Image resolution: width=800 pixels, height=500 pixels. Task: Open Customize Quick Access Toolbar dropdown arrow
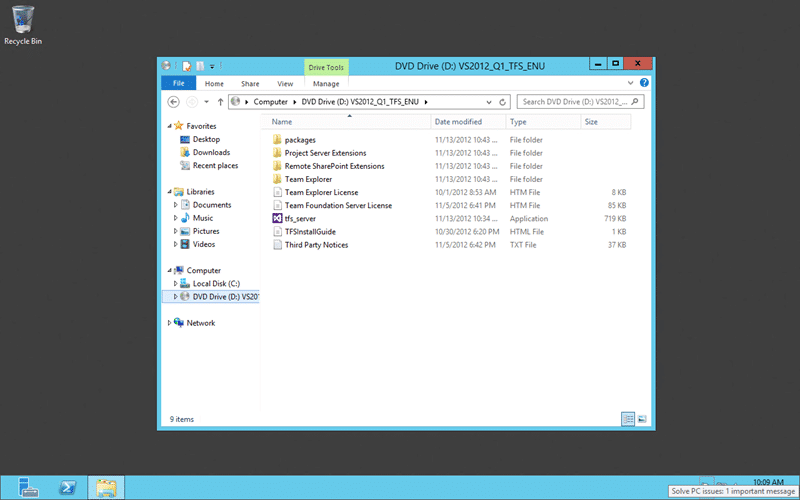[x=212, y=66]
